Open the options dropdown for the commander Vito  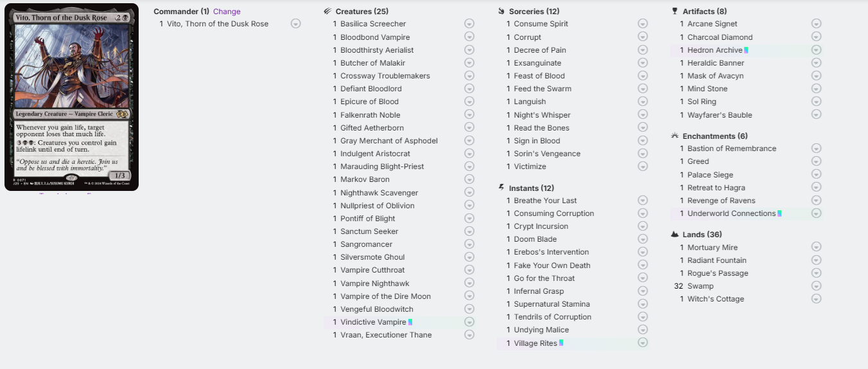point(295,24)
